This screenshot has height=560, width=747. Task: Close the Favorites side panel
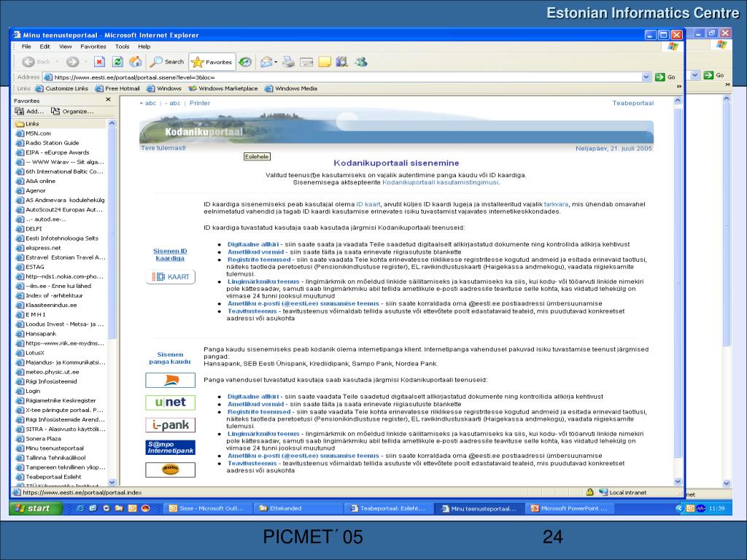tap(108, 99)
